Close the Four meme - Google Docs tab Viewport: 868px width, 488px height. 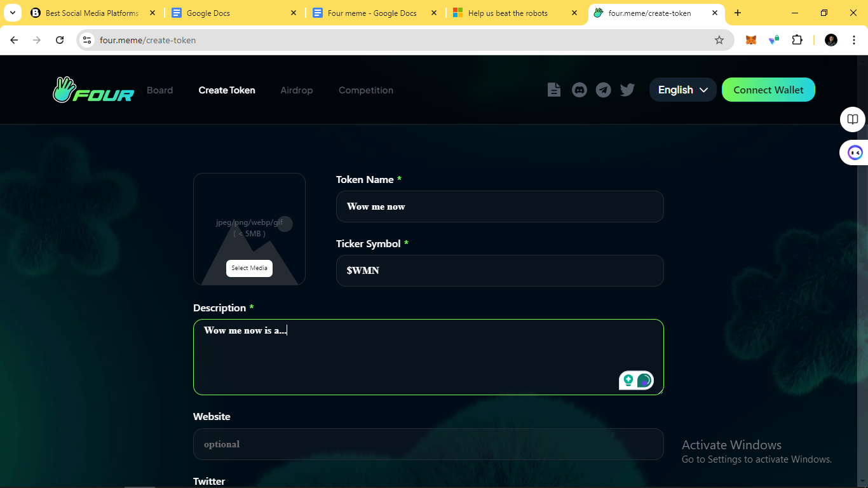[x=433, y=13]
